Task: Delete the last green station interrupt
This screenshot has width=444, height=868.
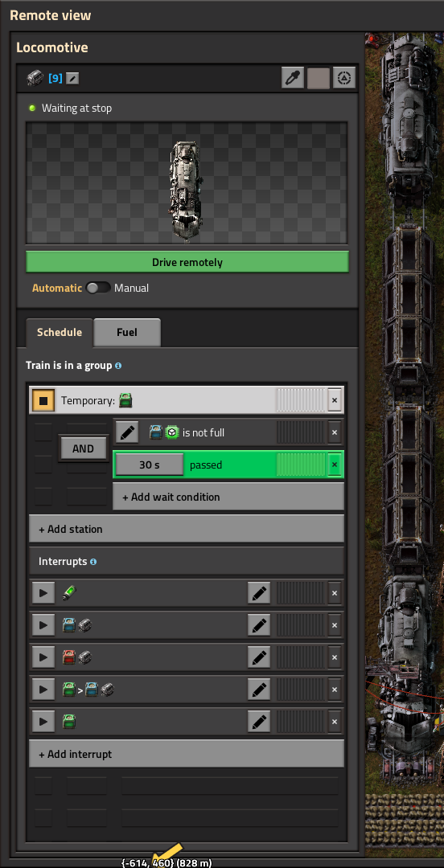Action: pyautogui.click(x=335, y=722)
